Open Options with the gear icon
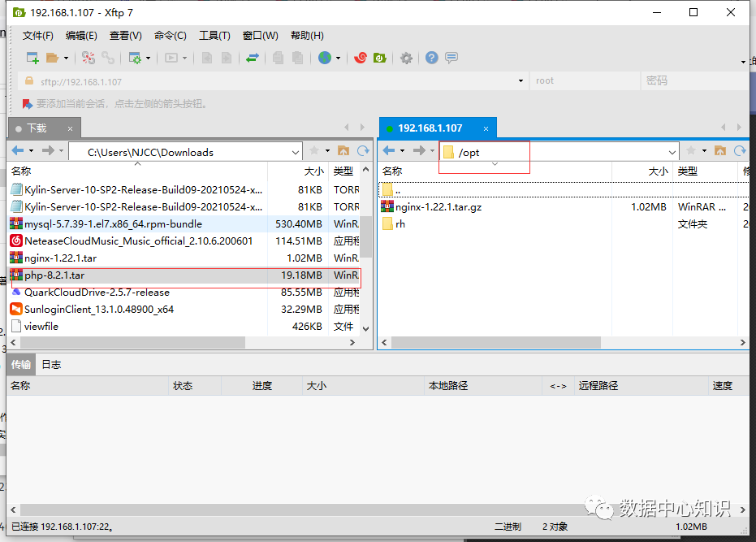This screenshot has height=542, width=756. pyautogui.click(x=407, y=58)
